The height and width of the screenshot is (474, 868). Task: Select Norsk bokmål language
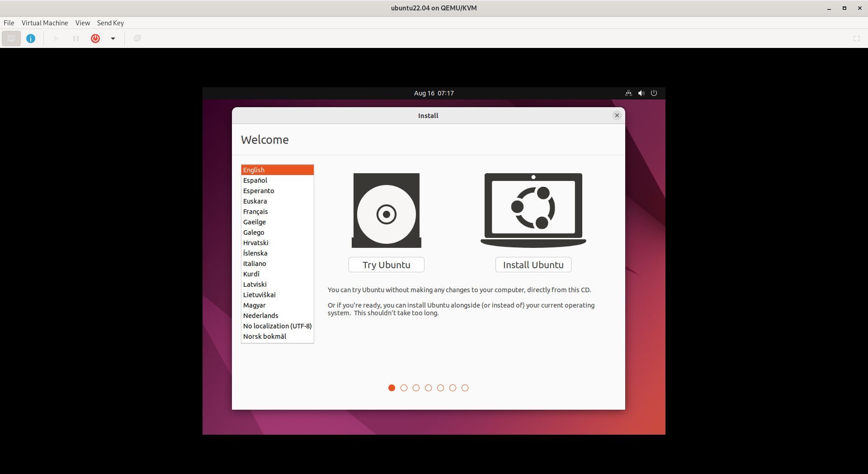tap(278, 337)
